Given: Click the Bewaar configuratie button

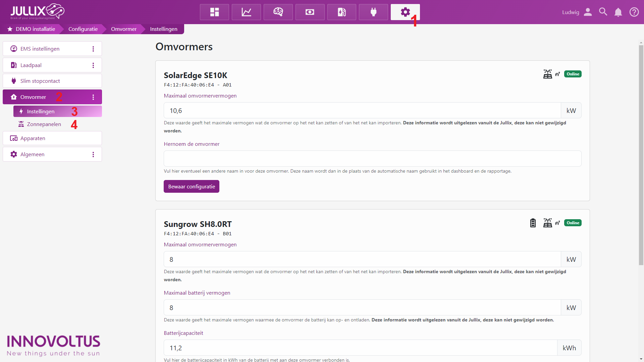Looking at the screenshot, I should click(x=192, y=187).
